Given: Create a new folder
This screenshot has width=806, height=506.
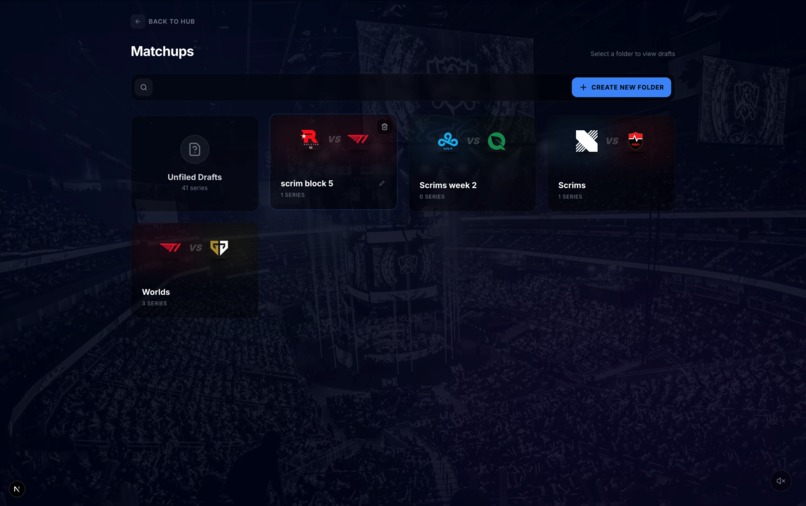Looking at the screenshot, I should 621,87.
